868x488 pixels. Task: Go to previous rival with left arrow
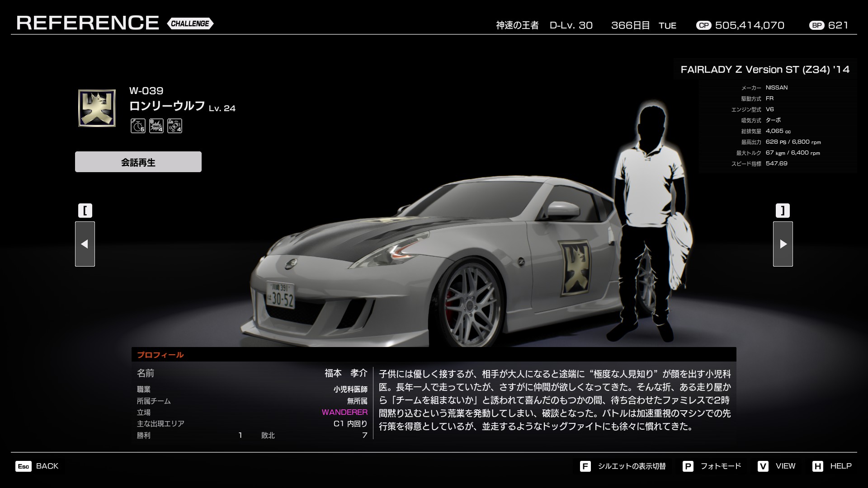click(x=85, y=244)
